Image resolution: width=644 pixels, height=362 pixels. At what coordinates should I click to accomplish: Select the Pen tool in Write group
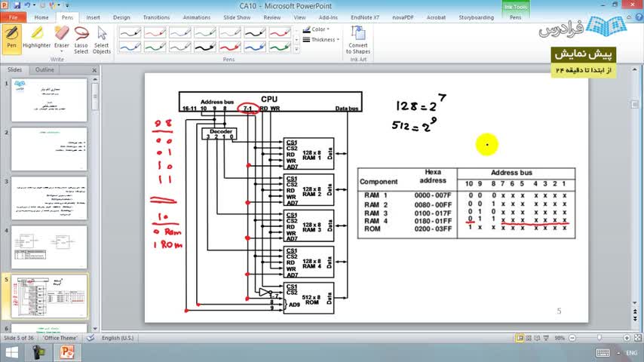pos(11,39)
